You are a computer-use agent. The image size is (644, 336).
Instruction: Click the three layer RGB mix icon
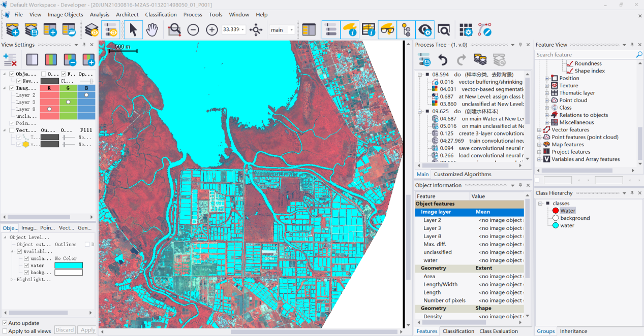pyautogui.click(x=51, y=60)
